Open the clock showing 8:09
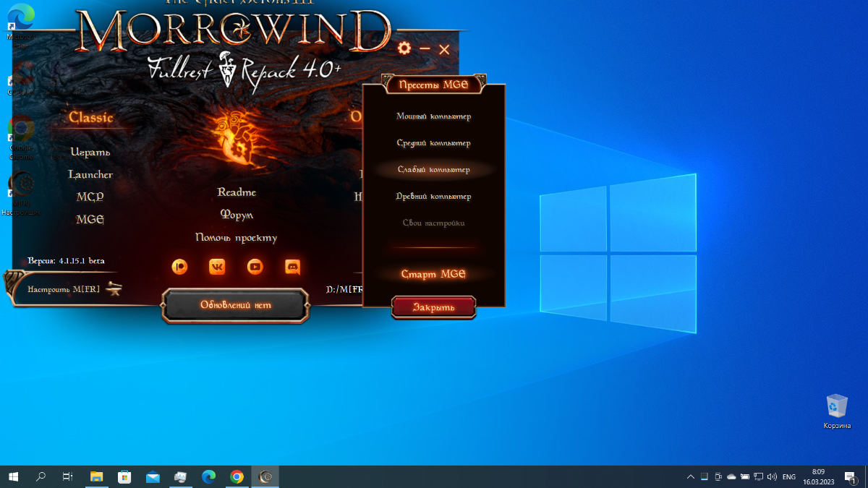Screen dimensions: 868x488 (819, 476)
